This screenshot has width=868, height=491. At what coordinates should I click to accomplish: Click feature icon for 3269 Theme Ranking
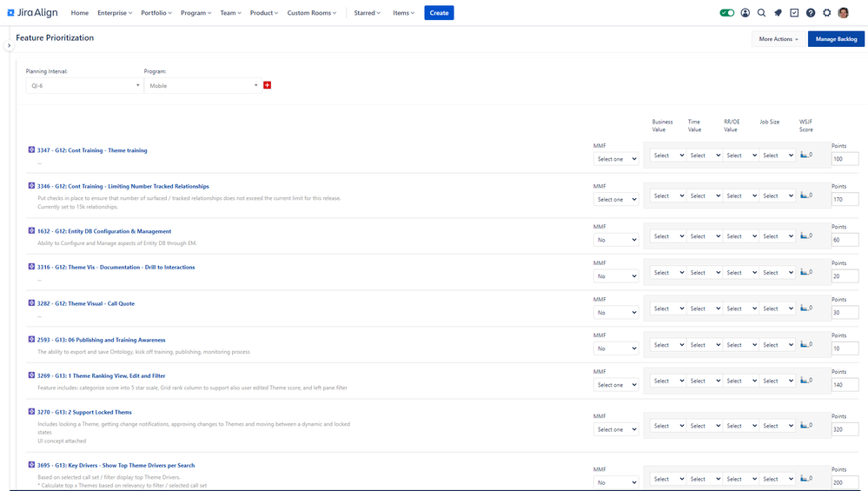pyautogui.click(x=31, y=375)
